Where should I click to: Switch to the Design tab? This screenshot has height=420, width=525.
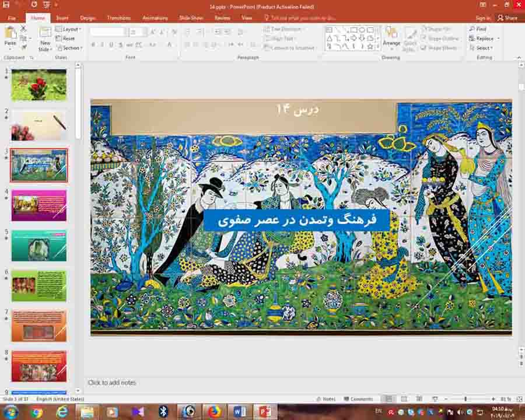[x=87, y=17]
